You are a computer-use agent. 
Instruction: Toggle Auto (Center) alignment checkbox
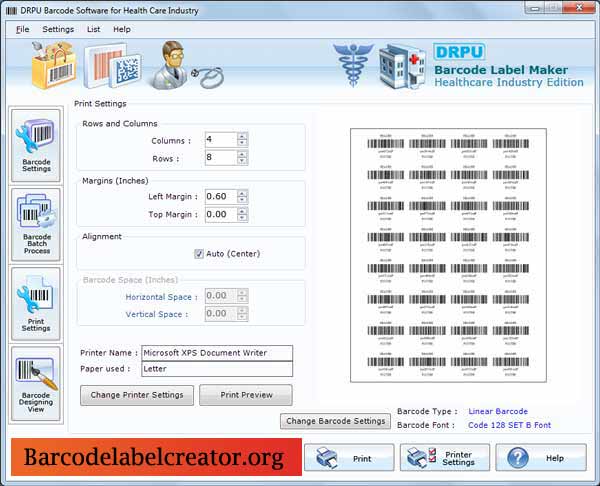(199, 254)
